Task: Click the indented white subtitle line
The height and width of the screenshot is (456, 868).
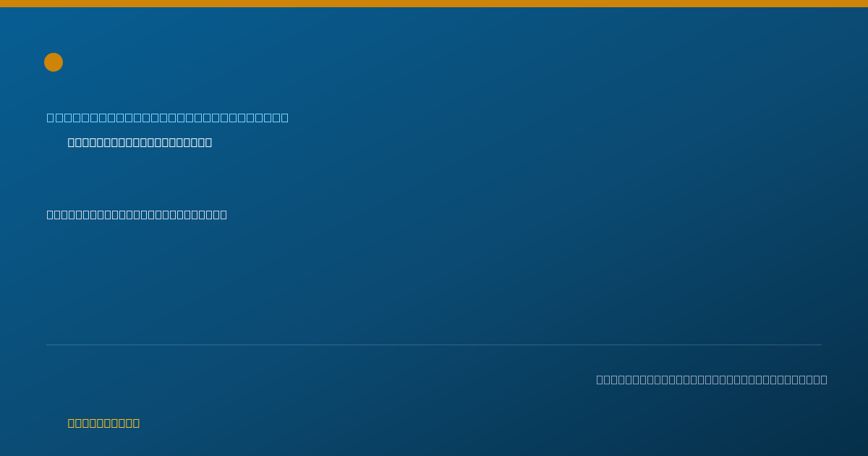Action: click(x=140, y=142)
